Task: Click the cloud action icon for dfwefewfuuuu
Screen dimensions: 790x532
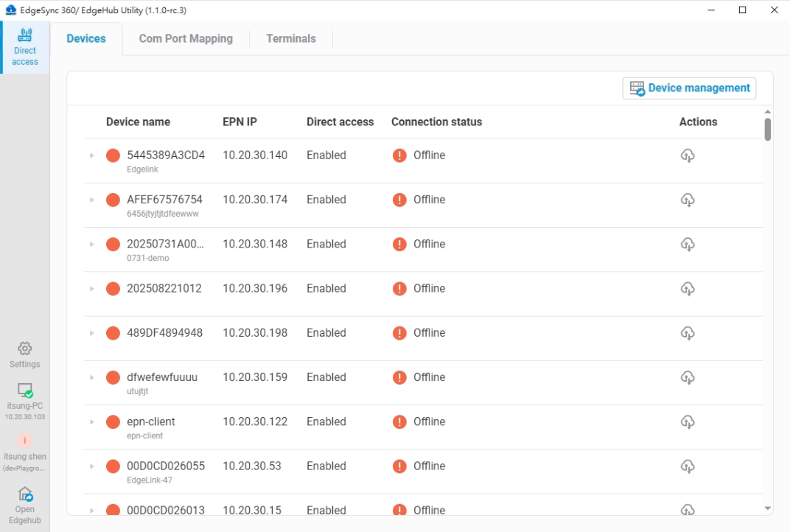Action: [688, 377]
